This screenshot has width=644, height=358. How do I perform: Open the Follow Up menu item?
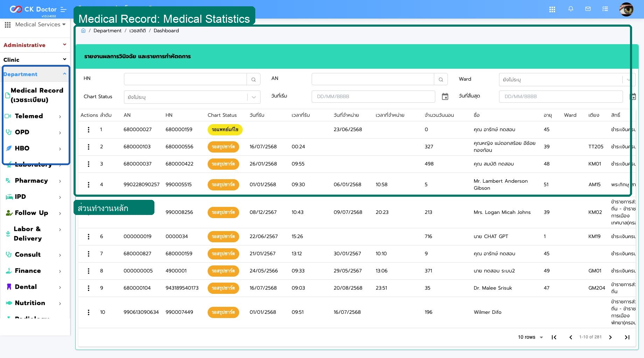click(34, 213)
